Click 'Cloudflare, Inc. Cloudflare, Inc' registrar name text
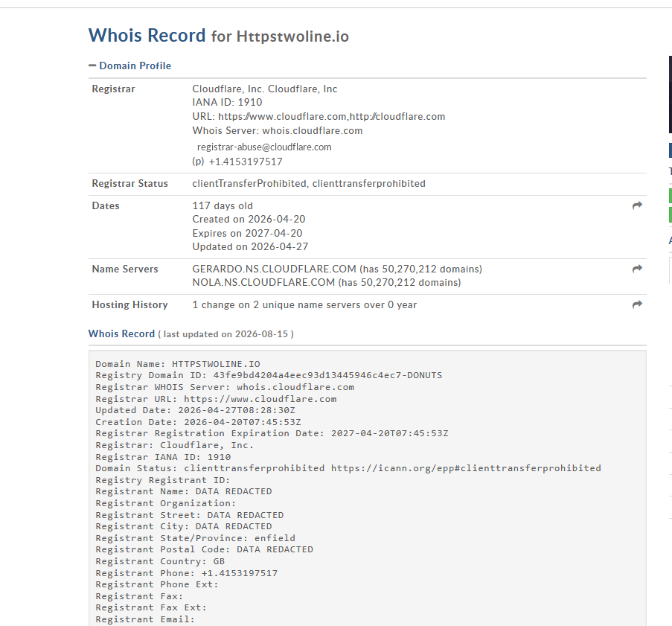The width and height of the screenshot is (672, 626). pos(265,89)
